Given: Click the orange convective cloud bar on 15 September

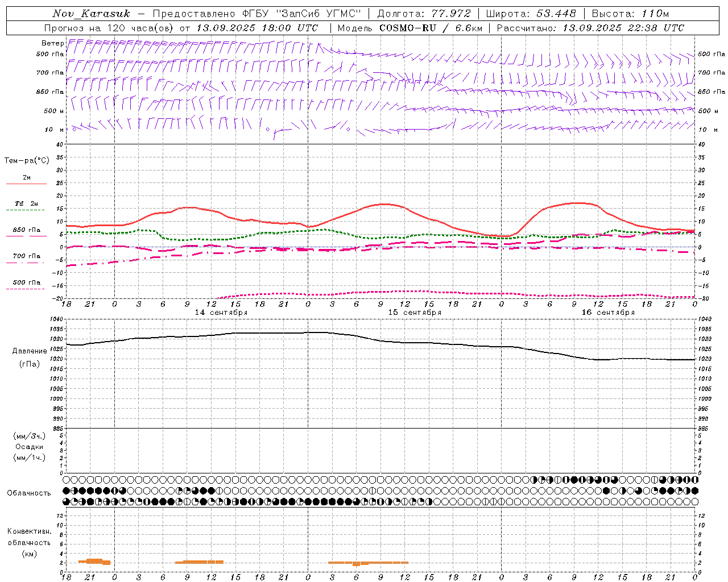Looking at the screenshot, I should click(x=369, y=563).
